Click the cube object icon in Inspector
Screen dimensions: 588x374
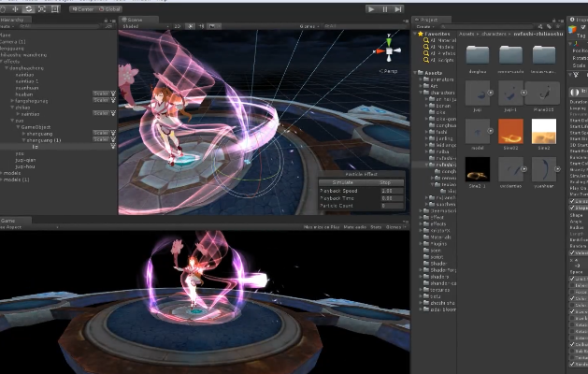pos(572,29)
